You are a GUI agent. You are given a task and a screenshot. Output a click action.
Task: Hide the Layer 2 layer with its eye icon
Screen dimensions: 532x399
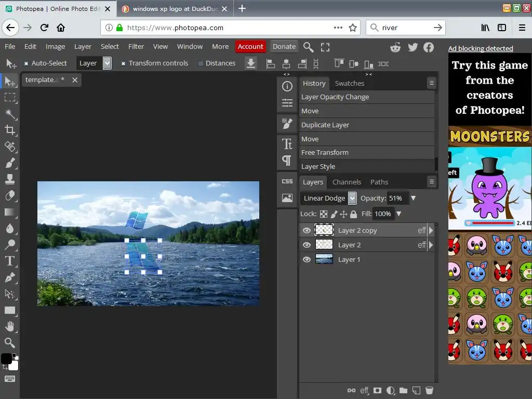point(307,245)
